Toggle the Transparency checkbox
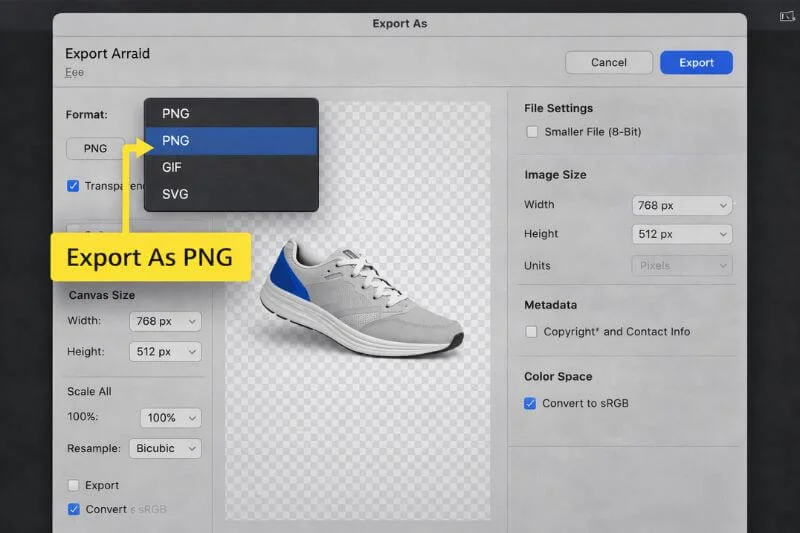The width and height of the screenshot is (800, 533). pos(73,186)
